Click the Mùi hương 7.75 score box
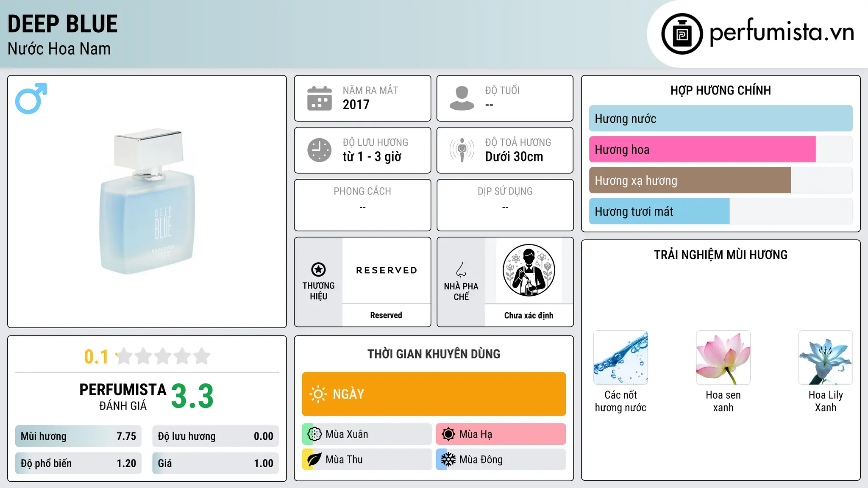 coord(78,436)
